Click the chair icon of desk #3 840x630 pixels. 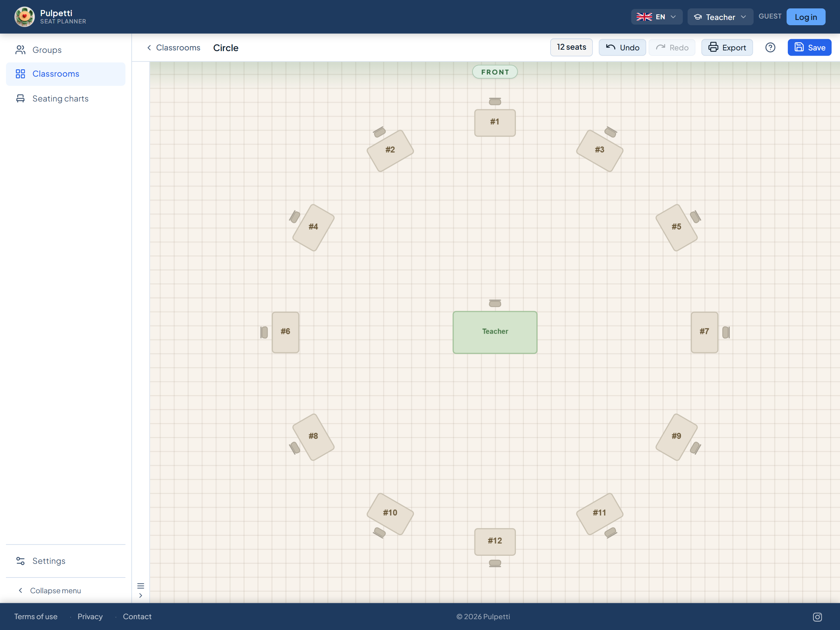click(611, 132)
